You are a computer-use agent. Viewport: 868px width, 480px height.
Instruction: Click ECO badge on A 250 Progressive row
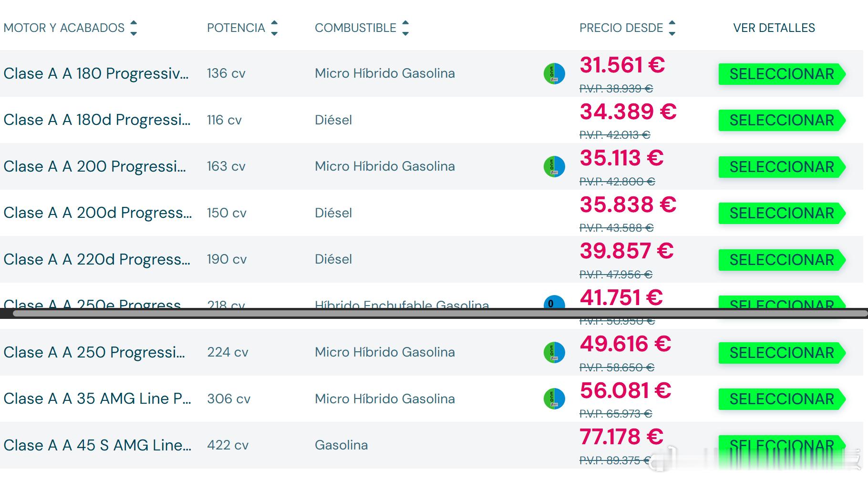[x=554, y=353]
